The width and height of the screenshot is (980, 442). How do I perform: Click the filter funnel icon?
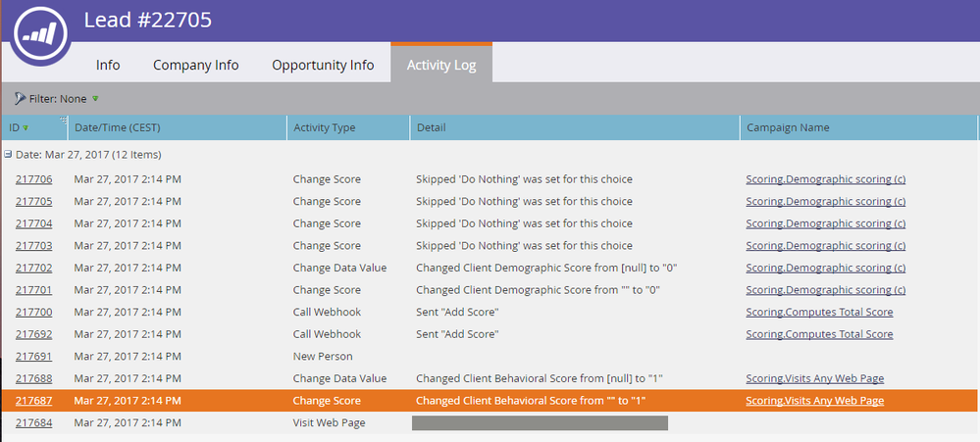click(x=21, y=99)
